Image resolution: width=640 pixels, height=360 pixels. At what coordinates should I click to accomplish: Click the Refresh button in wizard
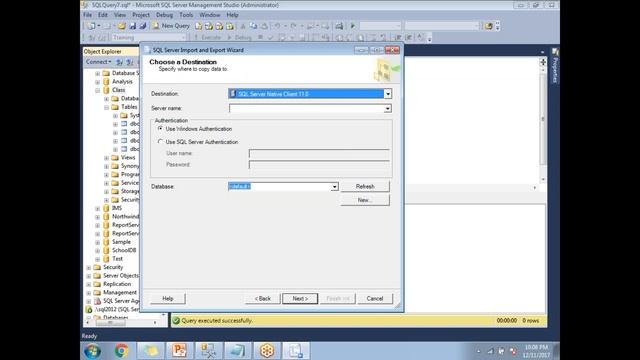click(x=365, y=187)
